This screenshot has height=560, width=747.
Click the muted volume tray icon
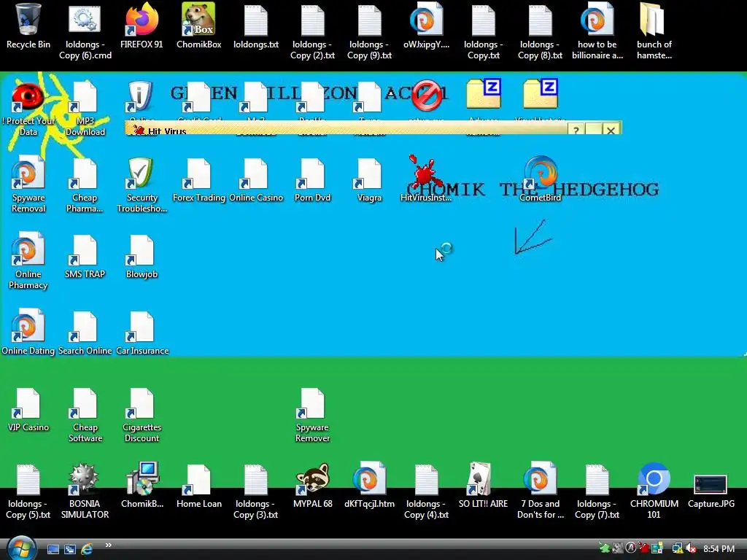(x=691, y=548)
